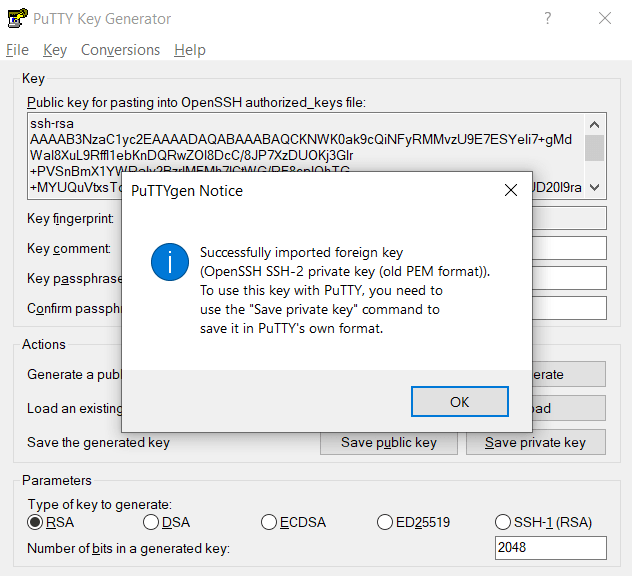
Task: Click the Save private key button
Action: coord(536,443)
